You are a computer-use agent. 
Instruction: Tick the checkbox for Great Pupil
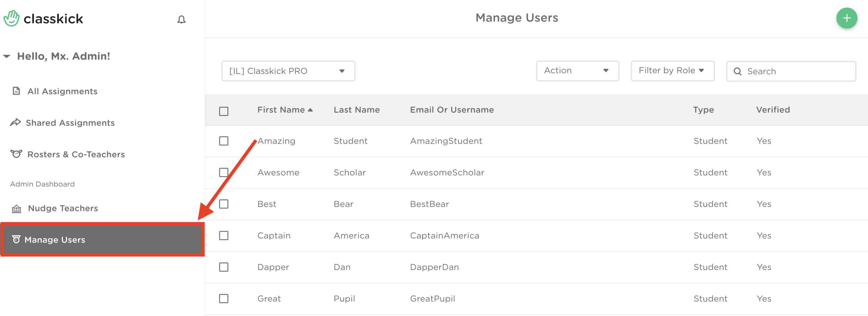pyautogui.click(x=223, y=299)
